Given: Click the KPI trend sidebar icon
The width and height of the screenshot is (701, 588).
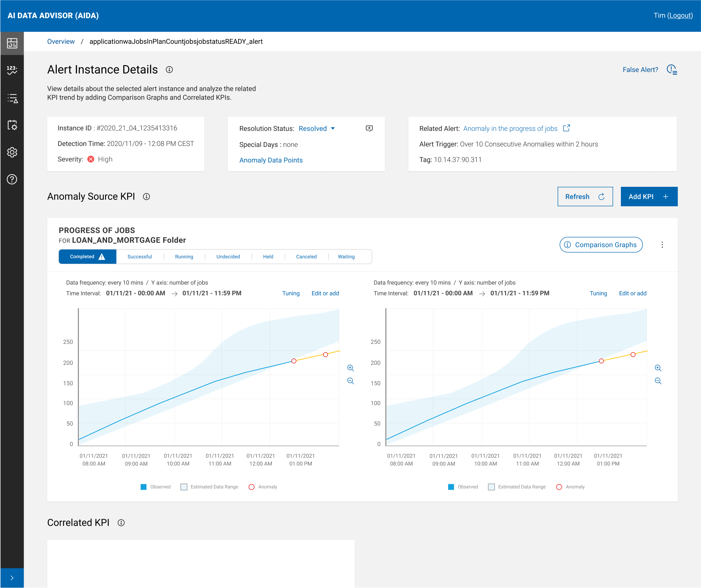Looking at the screenshot, I should click(12, 70).
